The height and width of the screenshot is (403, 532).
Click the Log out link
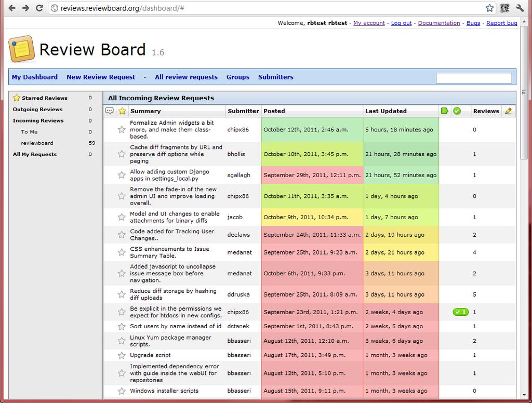tap(402, 23)
